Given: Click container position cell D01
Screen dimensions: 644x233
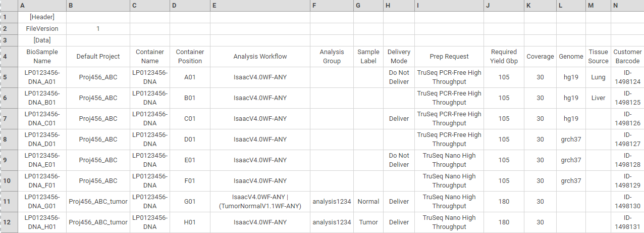Looking at the screenshot, I should click(190, 139).
